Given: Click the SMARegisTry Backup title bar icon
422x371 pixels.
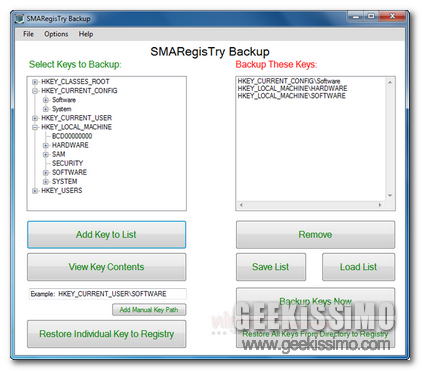Looking at the screenshot, I should point(20,18).
